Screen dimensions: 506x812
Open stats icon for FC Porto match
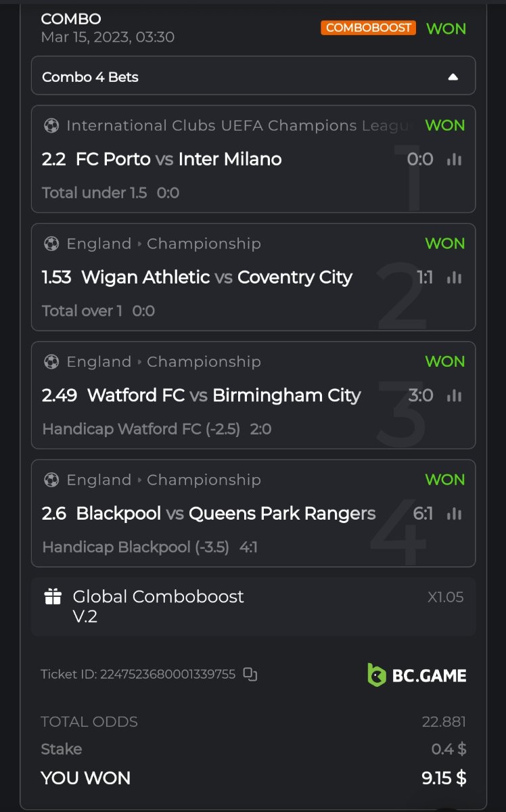[x=454, y=160]
